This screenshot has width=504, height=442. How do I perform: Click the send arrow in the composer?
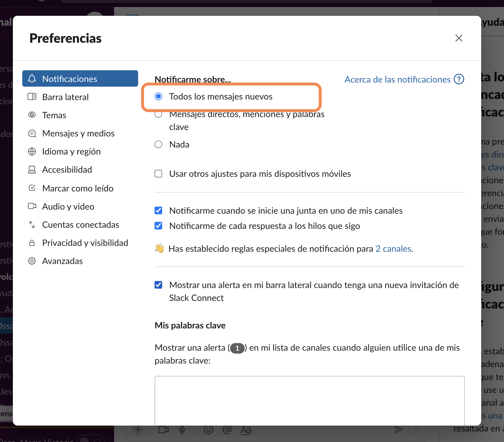click(399, 430)
